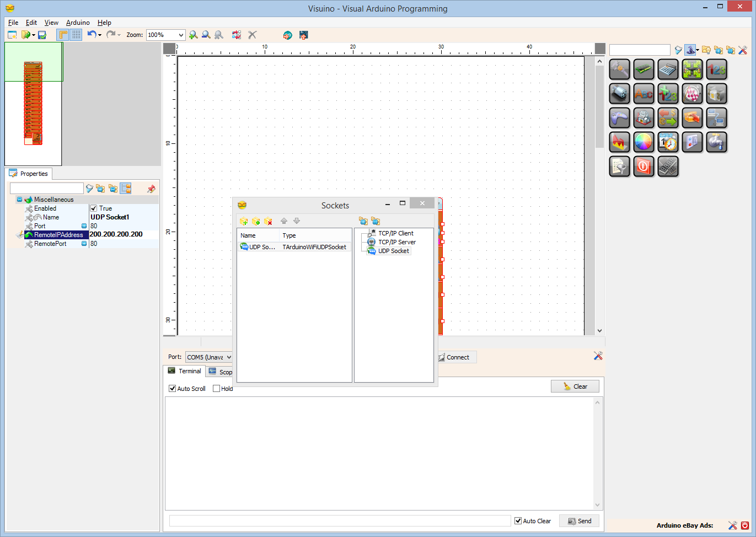
Task: Switch to the Terminal tab
Action: tap(184, 371)
